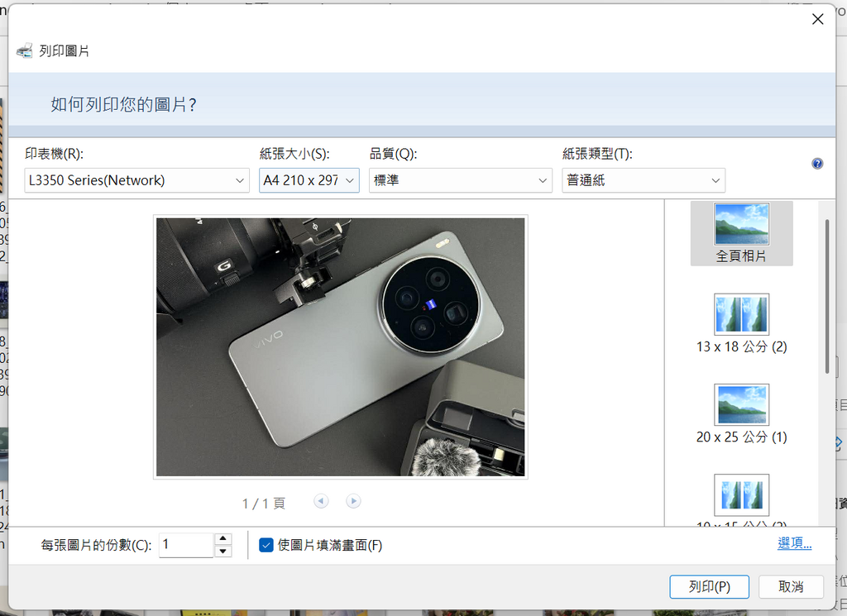Close the print pictures dialog
Screen dimensions: 847x616
point(818,20)
